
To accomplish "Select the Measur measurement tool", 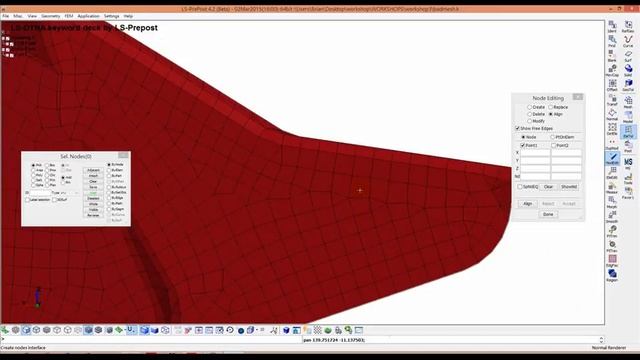I will (x=612, y=188).
